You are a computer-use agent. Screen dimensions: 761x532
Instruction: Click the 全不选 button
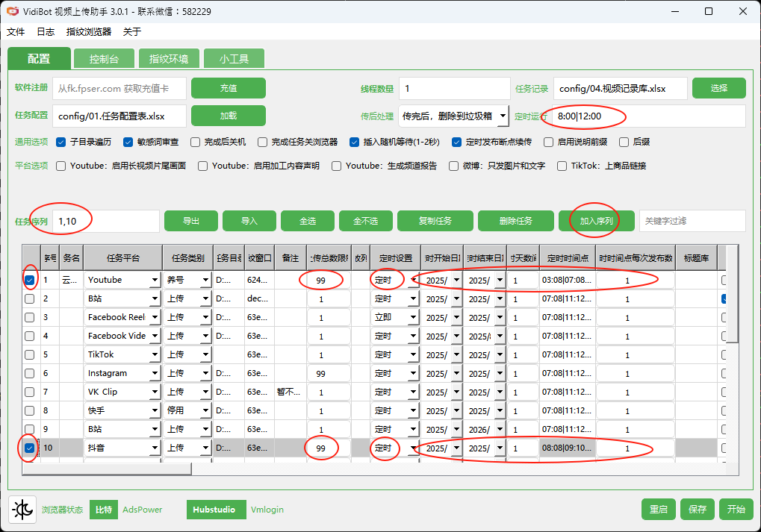tap(366, 221)
